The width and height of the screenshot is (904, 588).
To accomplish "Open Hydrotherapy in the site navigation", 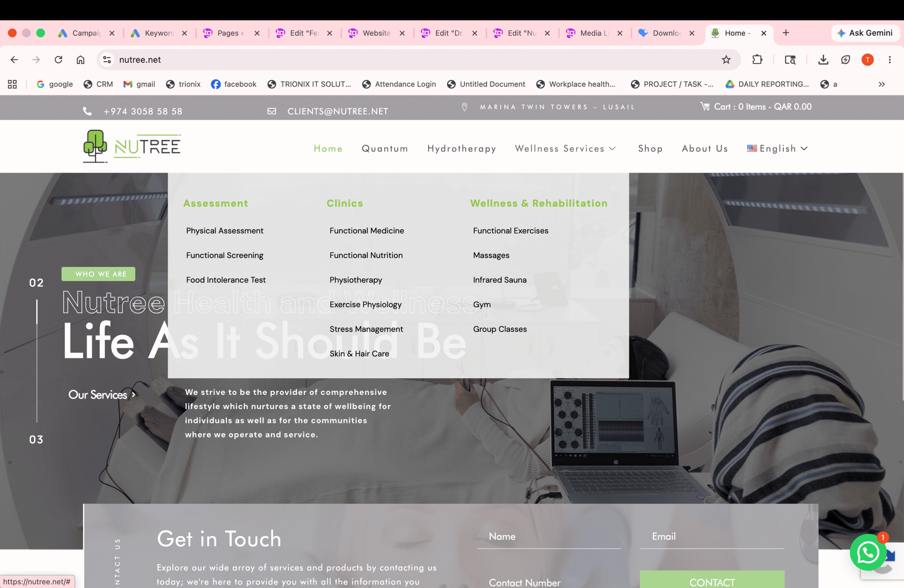I will [x=462, y=149].
